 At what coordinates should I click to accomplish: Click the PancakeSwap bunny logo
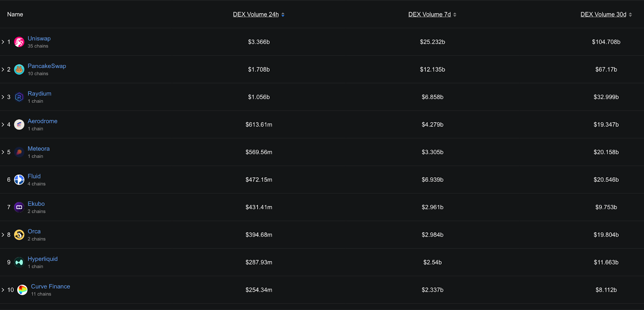[x=19, y=69]
